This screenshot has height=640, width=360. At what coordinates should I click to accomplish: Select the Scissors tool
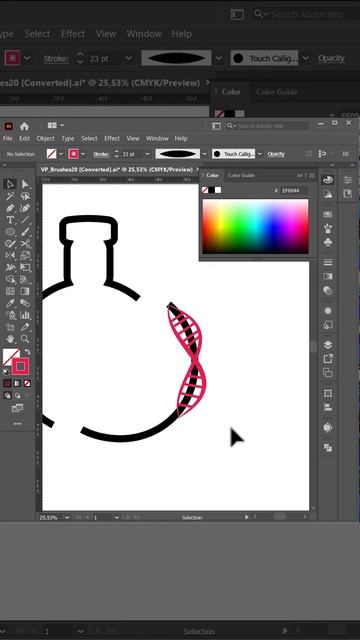(x=25, y=244)
